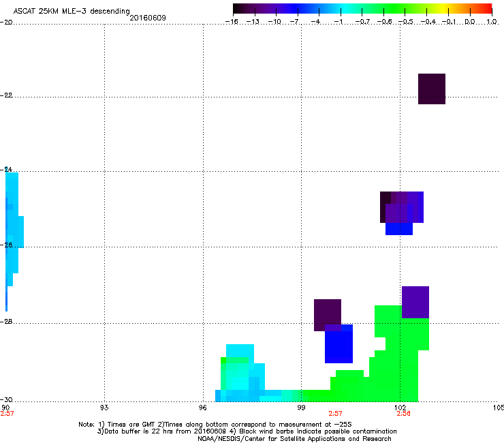The width and height of the screenshot is (504, 443).
Task: Click the dark purple square near 99E, -28
Action: [x=328, y=315]
